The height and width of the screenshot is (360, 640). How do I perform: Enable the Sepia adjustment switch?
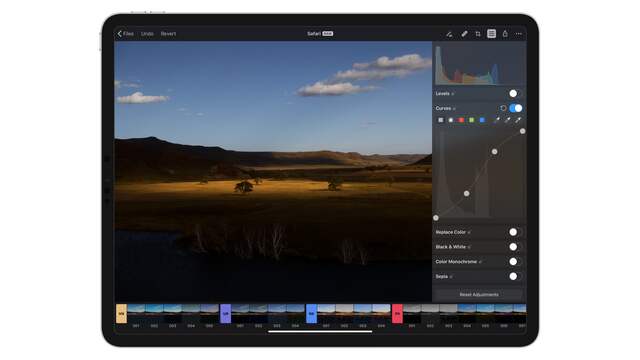click(515, 276)
